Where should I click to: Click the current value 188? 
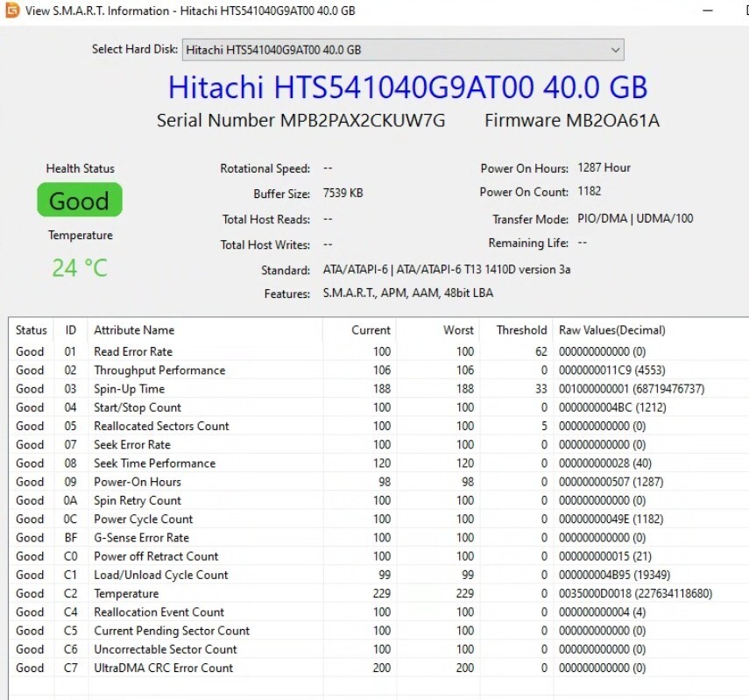point(382,389)
